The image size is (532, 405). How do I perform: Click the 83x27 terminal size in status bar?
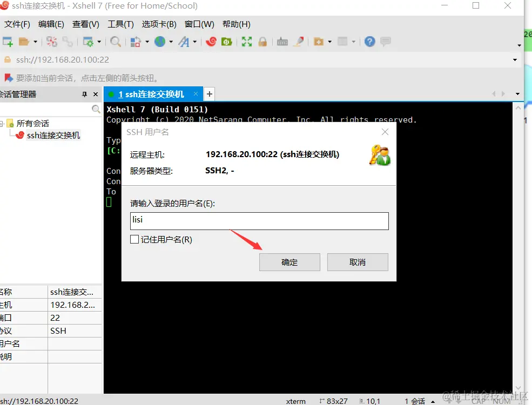click(x=334, y=401)
